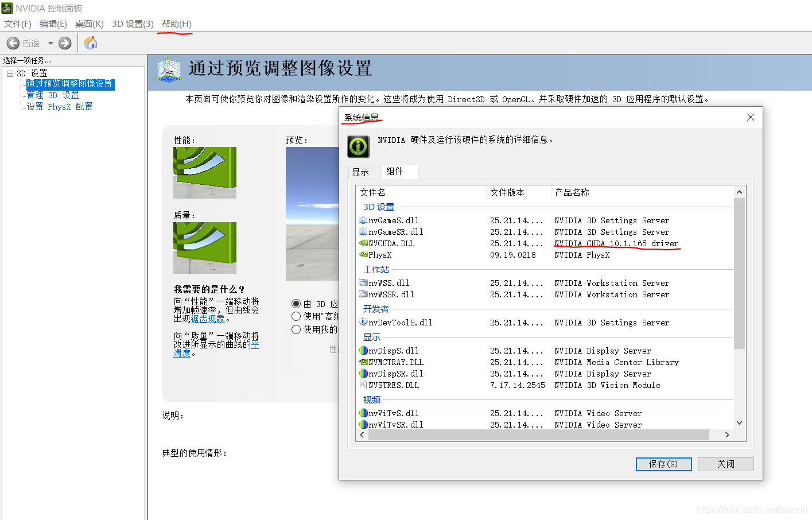Click the 开发者 group header
Image resolution: width=812 pixels, height=520 pixels.
click(x=376, y=309)
